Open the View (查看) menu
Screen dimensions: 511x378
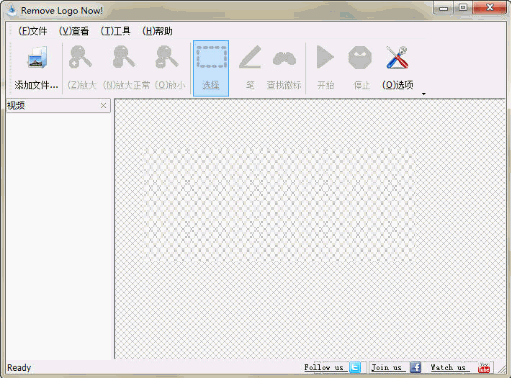click(x=74, y=31)
